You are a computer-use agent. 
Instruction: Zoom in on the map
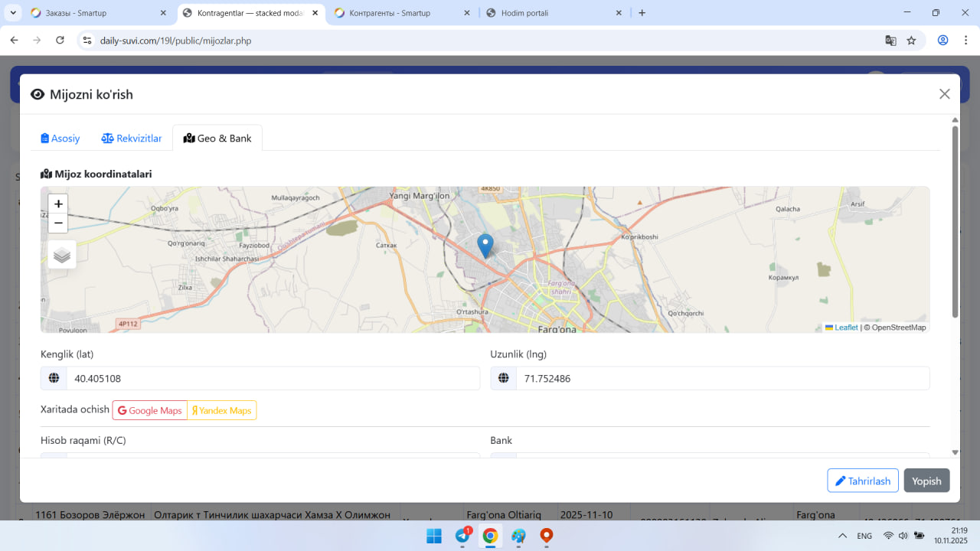point(58,204)
